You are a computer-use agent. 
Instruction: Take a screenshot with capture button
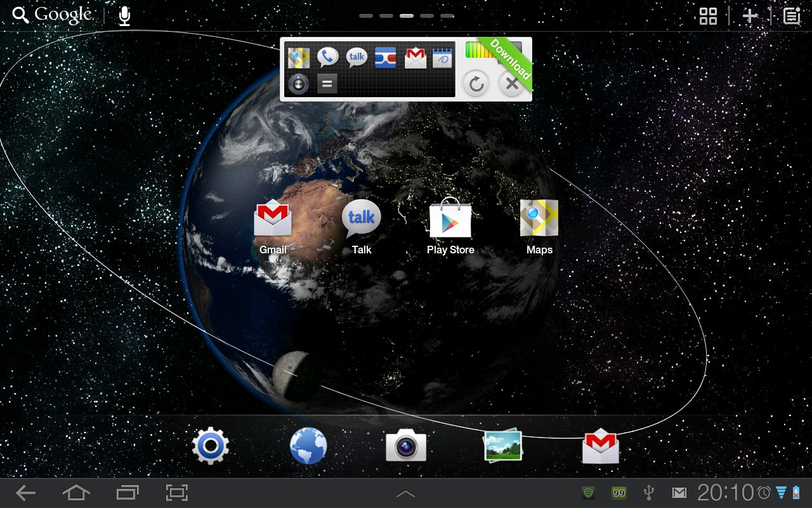point(177,493)
